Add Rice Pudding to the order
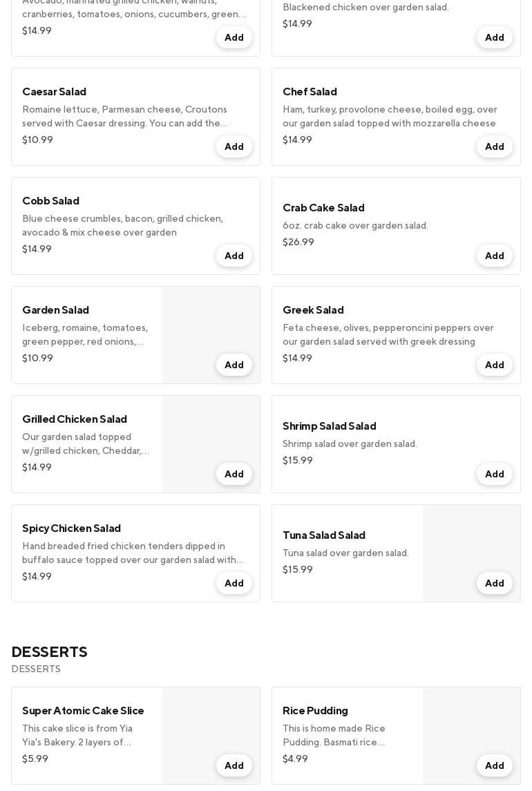This screenshot has width=532, height=791. [x=494, y=765]
